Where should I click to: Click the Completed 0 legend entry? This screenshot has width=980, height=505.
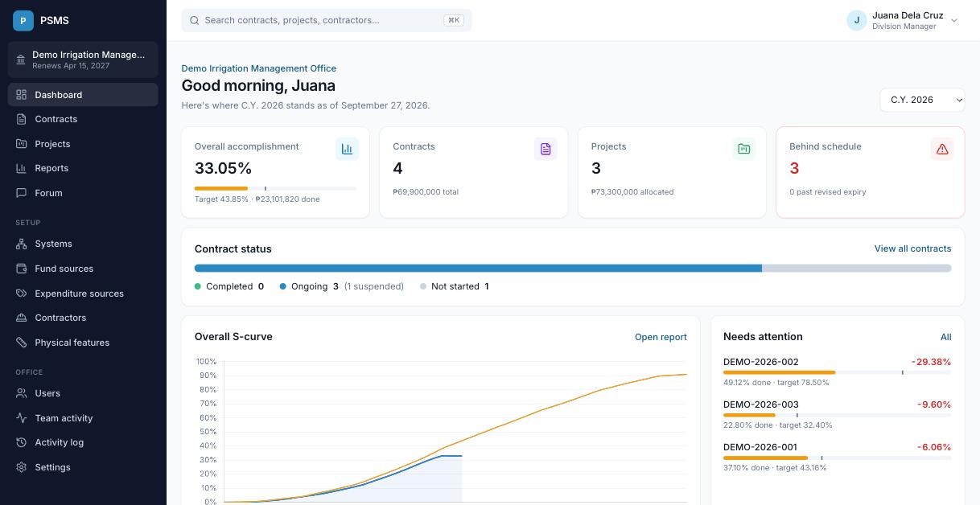click(229, 286)
